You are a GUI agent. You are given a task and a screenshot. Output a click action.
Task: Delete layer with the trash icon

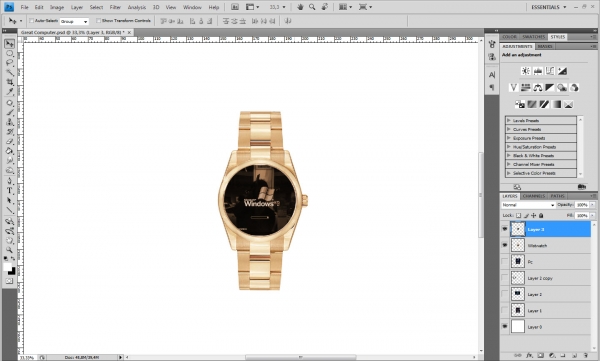tap(585, 356)
